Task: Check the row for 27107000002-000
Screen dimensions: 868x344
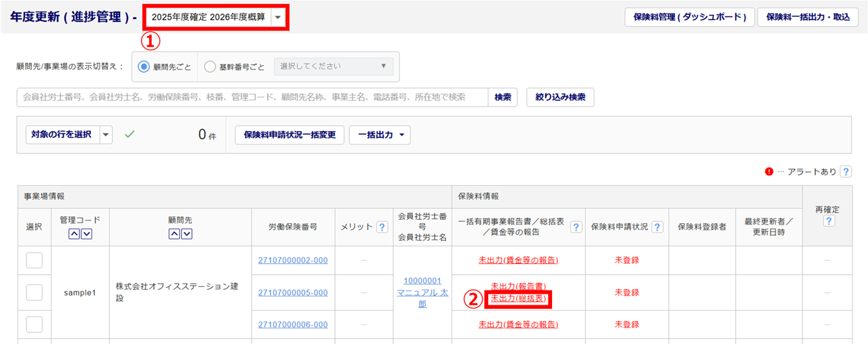Action: click(x=34, y=260)
